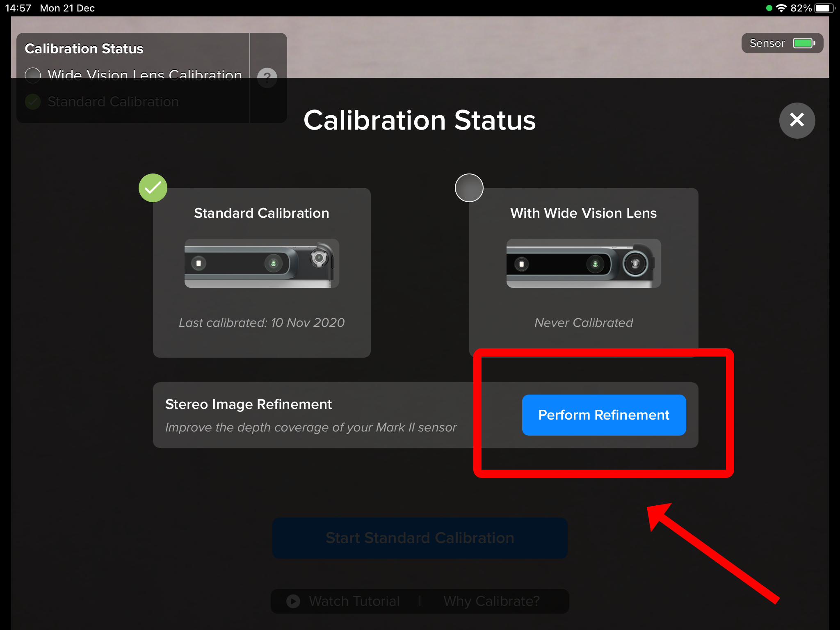Click the grey uncalibrated status indicator icon
Screen dimensions: 840x630
click(x=470, y=187)
